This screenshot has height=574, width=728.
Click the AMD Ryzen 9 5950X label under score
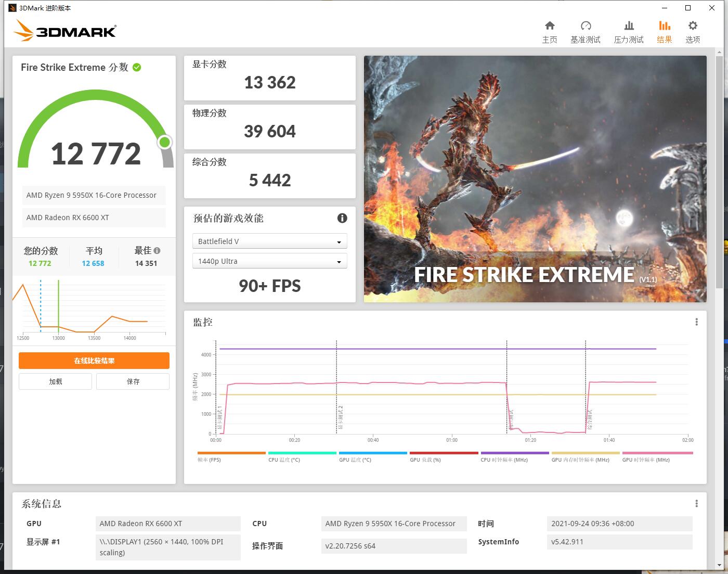(x=94, y=195)
